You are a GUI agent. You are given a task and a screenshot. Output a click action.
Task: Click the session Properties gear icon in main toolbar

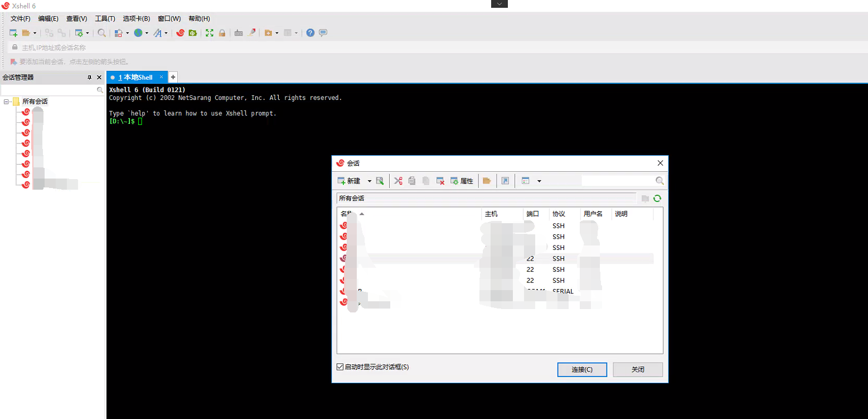click(79, 33)
